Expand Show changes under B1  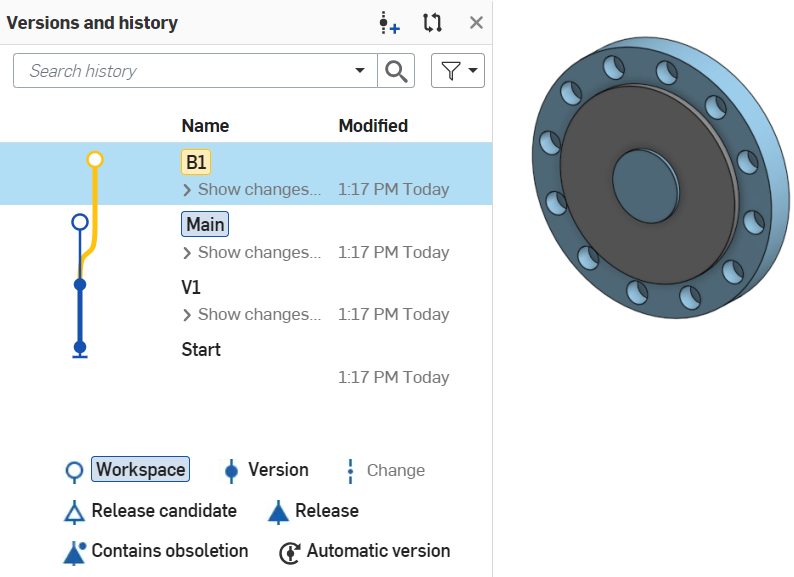252,189
